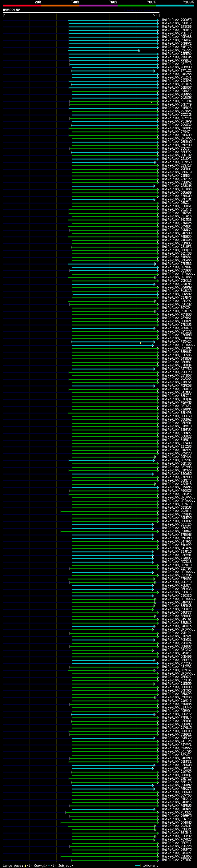Click the =100char. scale legend

point(147,865)
